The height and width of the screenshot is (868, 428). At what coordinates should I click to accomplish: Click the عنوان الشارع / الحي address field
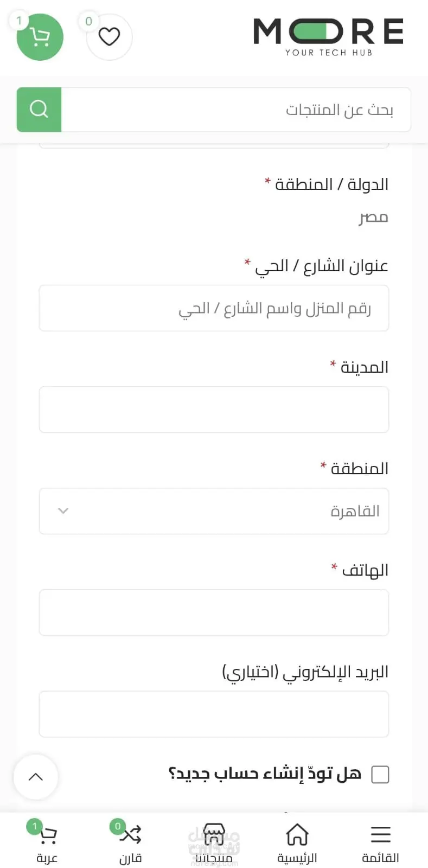pyautogui.click(x=214, y=308)
